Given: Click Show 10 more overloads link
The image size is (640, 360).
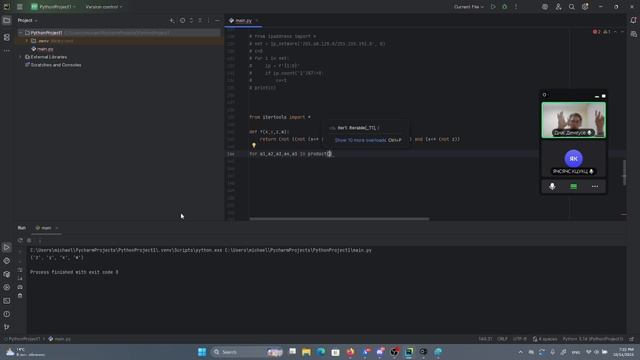Looking at the screenshot, I should (360, 140).
